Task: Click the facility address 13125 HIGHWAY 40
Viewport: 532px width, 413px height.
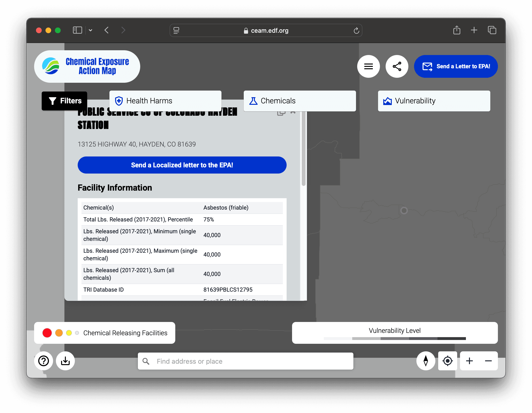Action: (137, 144)
